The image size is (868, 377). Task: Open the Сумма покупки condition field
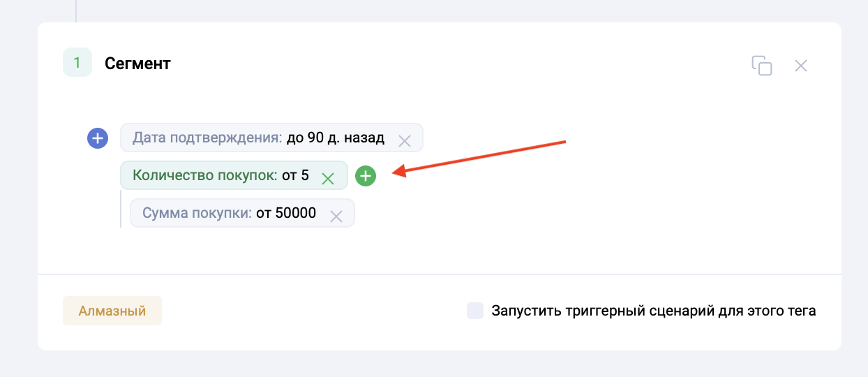196,213
